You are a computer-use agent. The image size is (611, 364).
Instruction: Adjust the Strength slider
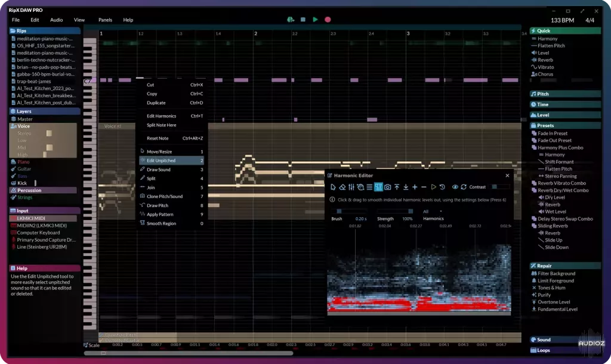pos(396,211)
